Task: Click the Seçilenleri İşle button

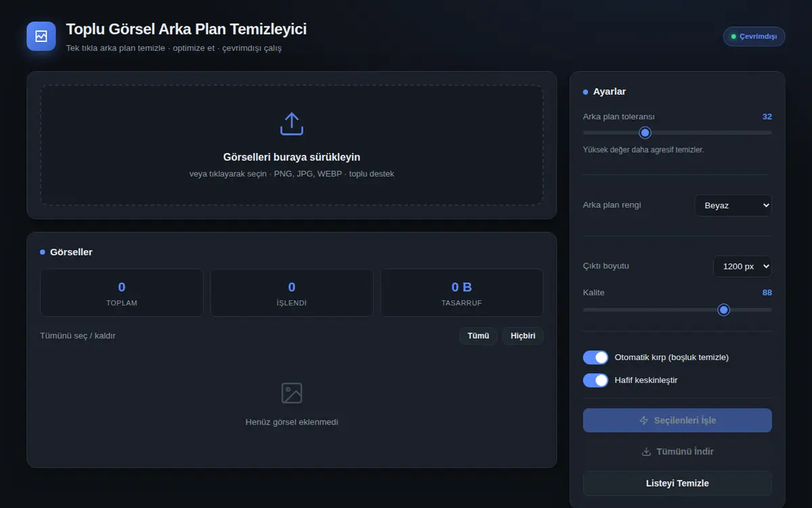Action: coord(677,421)
